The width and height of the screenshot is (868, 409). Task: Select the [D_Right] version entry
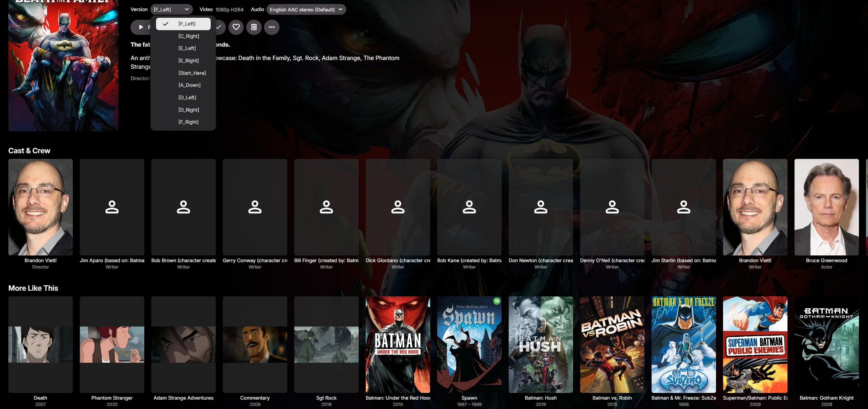coord(183,110)
